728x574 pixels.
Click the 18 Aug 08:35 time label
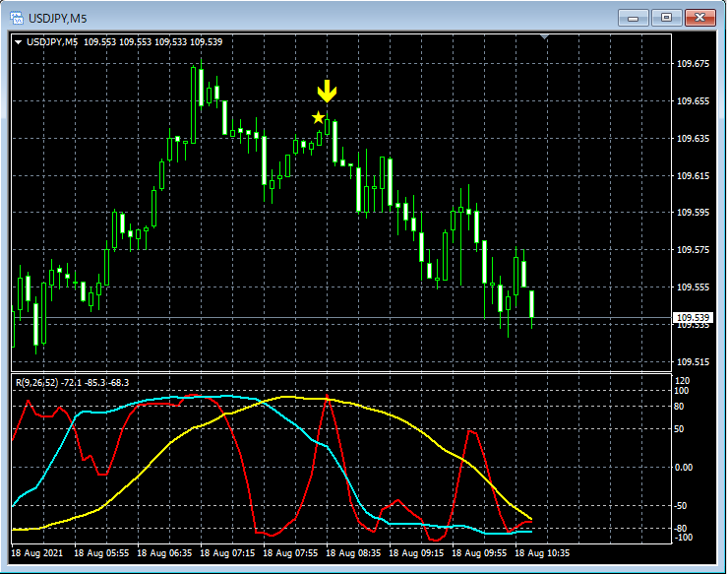coord(353,553)
